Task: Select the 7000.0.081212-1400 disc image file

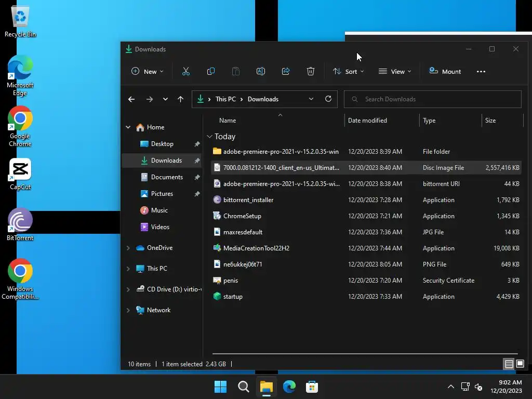Action: (x=366, y=168)
